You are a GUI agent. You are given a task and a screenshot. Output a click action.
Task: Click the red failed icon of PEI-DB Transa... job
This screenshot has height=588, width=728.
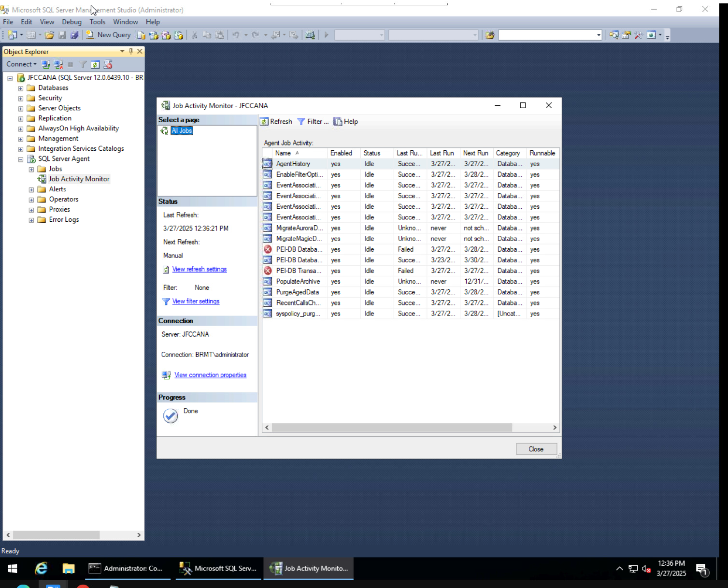pos(268,271)
